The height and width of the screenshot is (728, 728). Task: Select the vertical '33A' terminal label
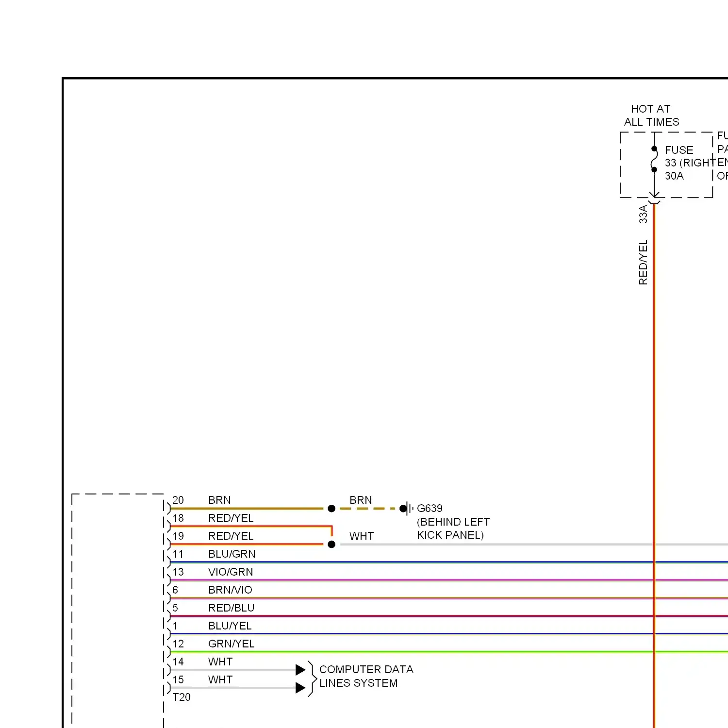click(643, 214)
